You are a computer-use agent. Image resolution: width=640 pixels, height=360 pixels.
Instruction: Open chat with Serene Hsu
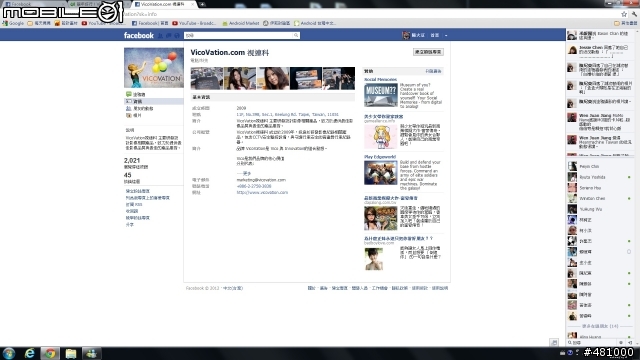(600, 188)
